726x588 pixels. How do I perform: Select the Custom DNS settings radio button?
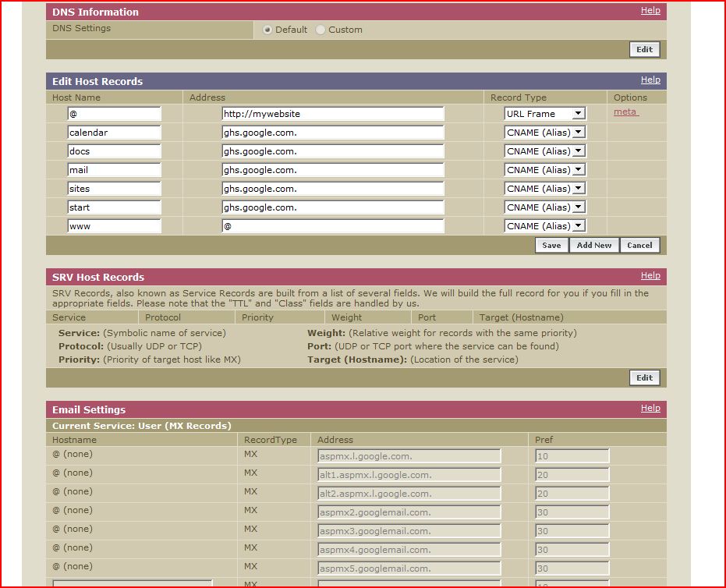320,30
